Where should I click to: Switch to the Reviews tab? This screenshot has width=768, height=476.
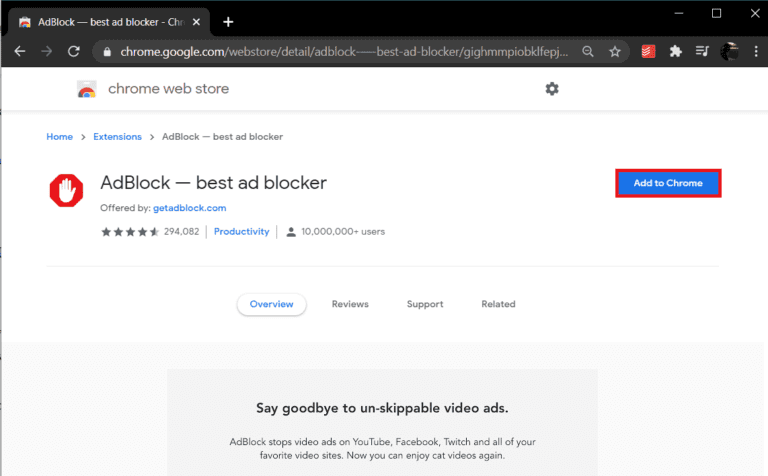click(x=350, y=304)
